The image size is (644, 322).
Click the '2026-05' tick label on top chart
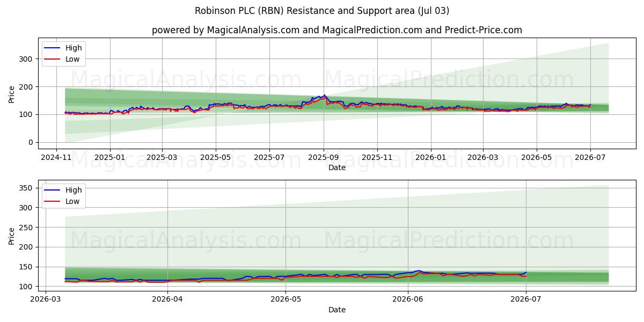(x=537, y=158)
